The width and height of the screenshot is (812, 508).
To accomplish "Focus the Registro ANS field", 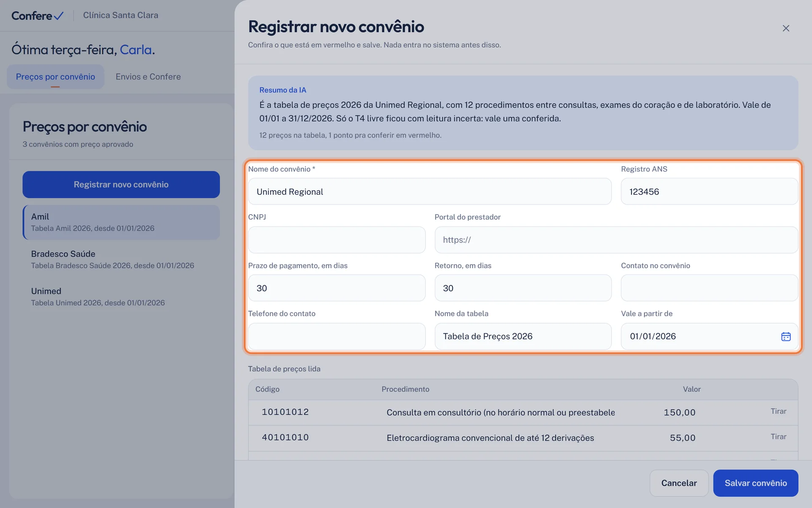I will [709, 192].
